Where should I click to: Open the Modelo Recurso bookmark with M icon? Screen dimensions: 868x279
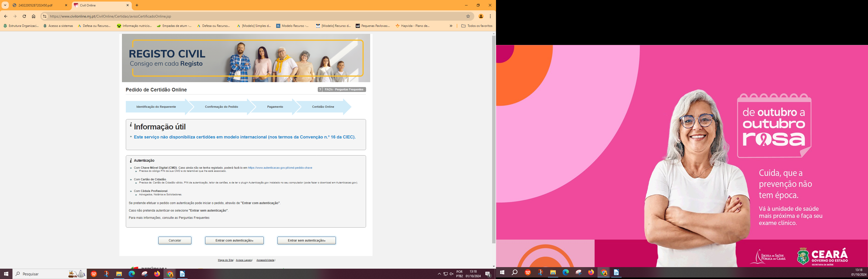[292, 26]
